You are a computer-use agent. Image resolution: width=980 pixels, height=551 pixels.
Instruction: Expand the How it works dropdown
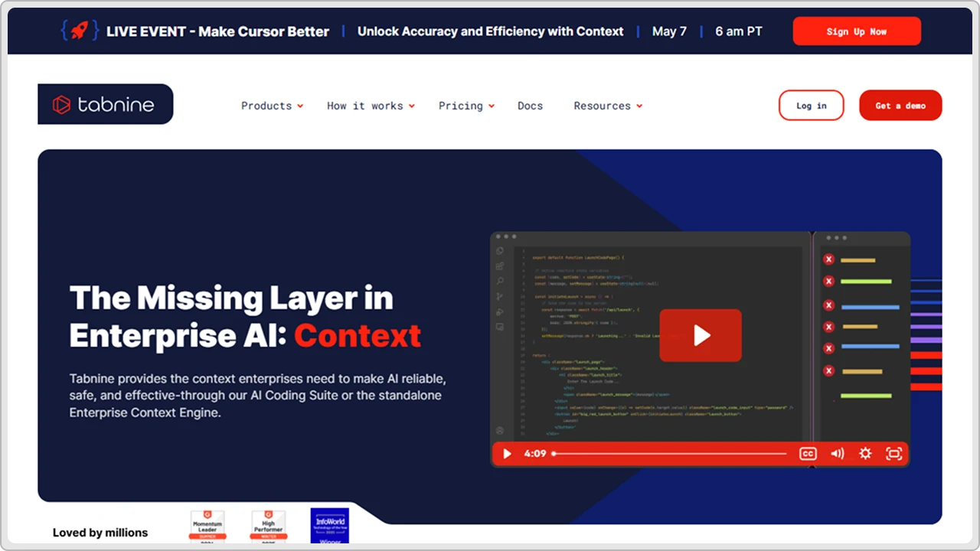(x=371, y=106)
